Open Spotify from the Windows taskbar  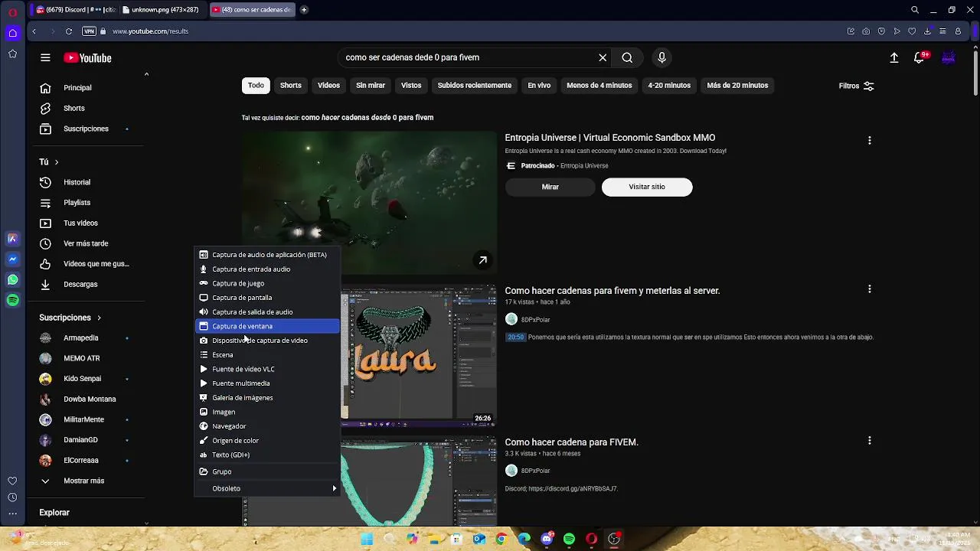pos(569,539)
